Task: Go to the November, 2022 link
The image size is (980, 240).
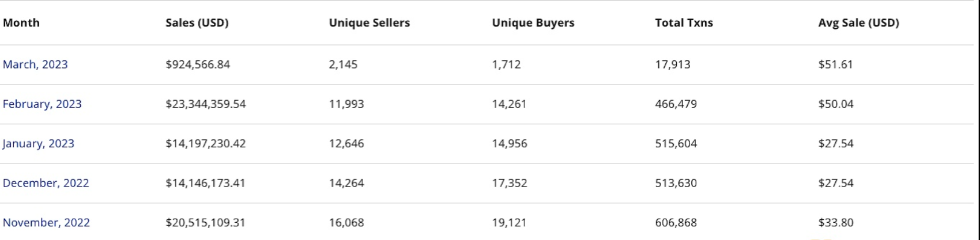Action: tap(46, 223)
